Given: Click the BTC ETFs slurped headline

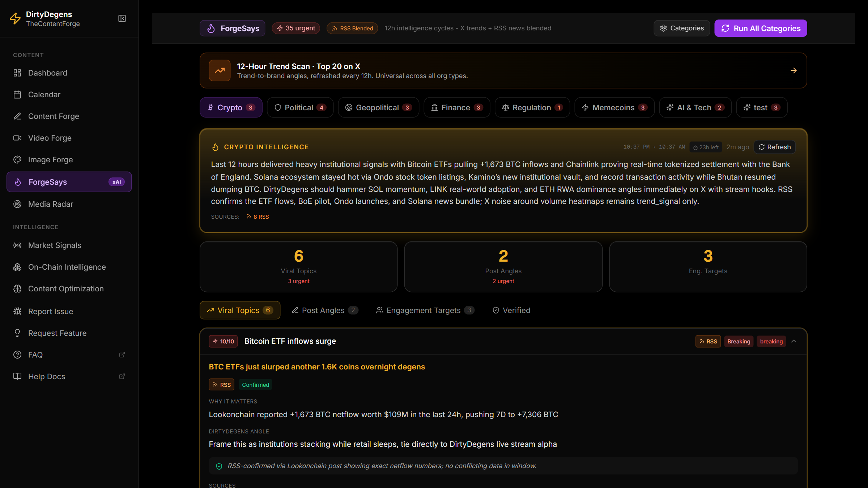Looking at the screenshot, I should coord(317,367).
